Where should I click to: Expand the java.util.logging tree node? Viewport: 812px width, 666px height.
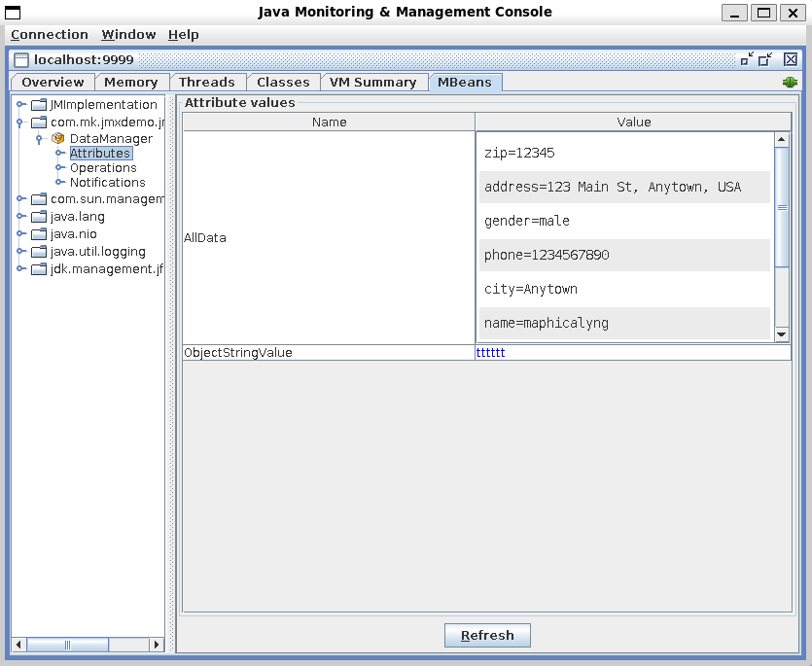(x=20, y=252)
